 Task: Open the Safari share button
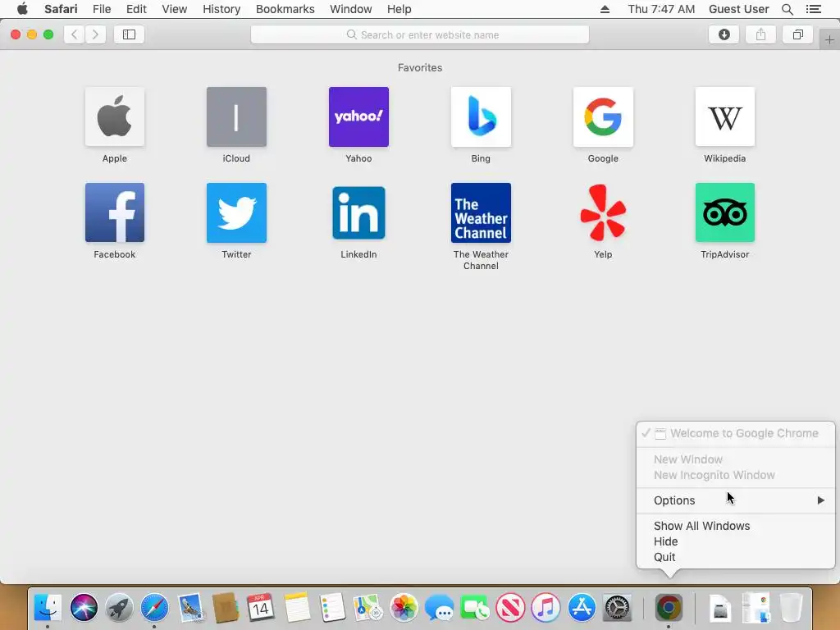[x=760, y=34]
